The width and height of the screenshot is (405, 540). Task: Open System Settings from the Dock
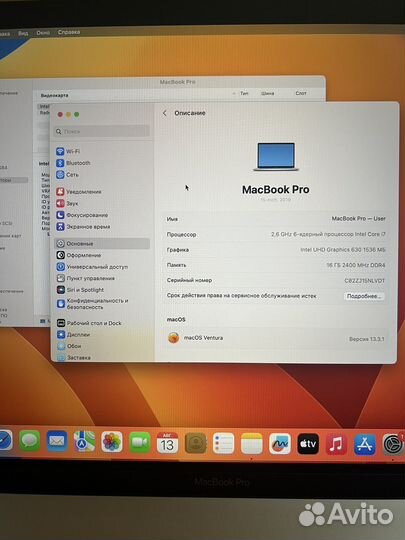coord(393,445)
